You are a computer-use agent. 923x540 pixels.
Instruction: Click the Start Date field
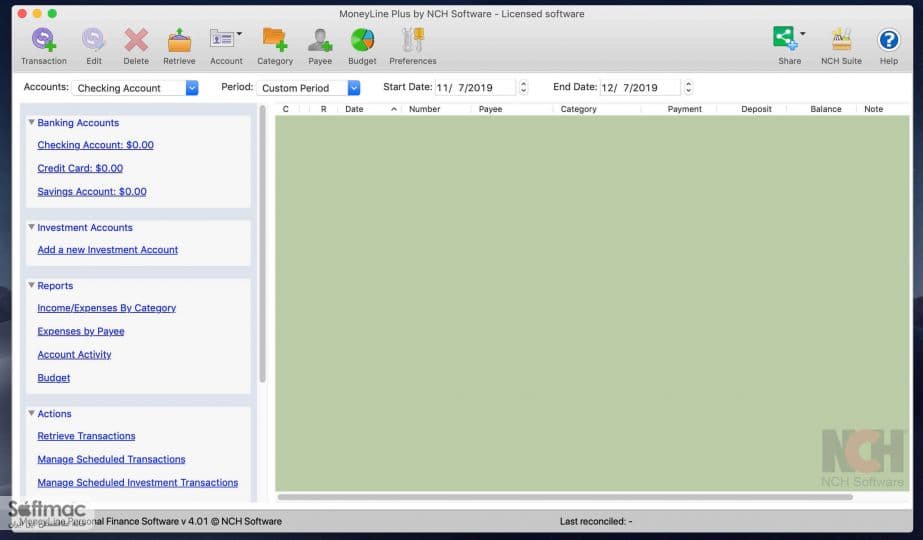474,88
